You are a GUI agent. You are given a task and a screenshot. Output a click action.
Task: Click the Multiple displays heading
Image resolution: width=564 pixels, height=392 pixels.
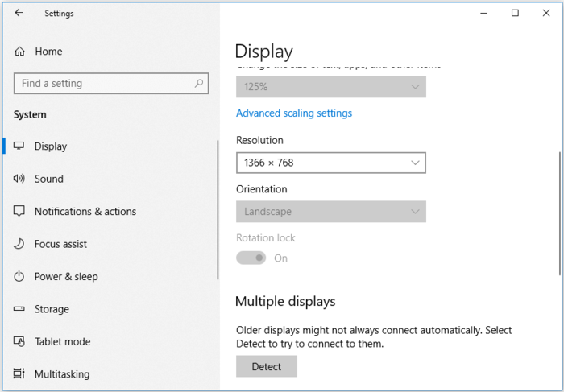coord(285,301)
